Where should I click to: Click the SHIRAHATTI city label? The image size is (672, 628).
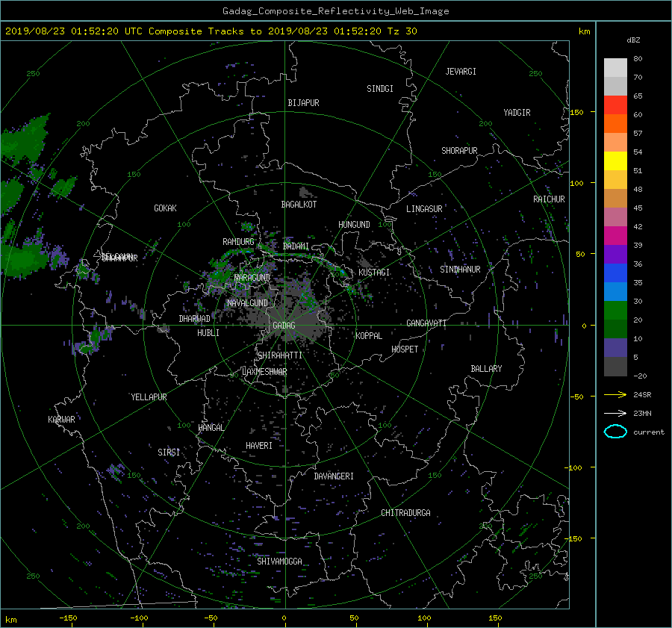(280, 355)
